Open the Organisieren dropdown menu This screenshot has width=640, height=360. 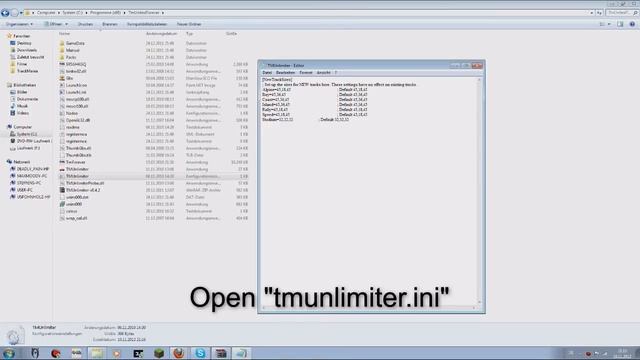click(19, 24)
